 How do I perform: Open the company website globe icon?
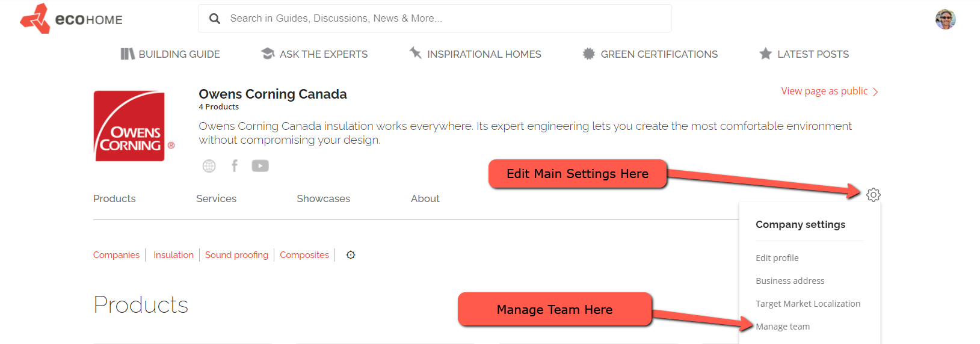pyautogui.click(x=209, y=166)
